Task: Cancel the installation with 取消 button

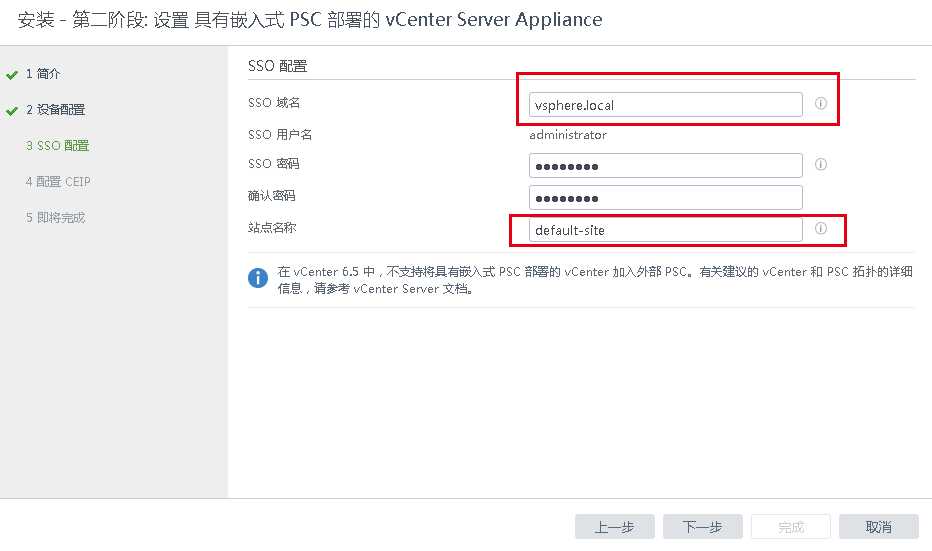Action: coord(879,527)
